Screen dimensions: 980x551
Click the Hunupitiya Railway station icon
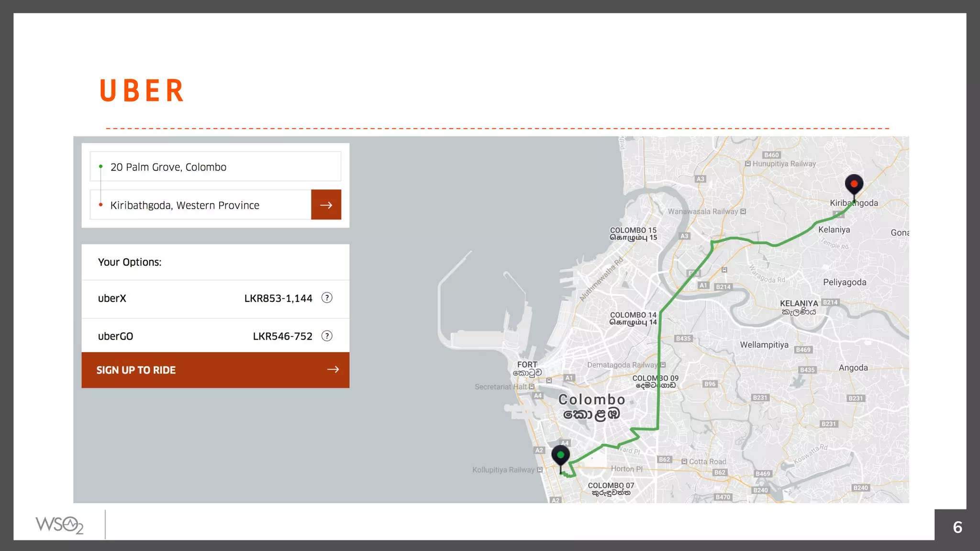(x=747, y=164)
